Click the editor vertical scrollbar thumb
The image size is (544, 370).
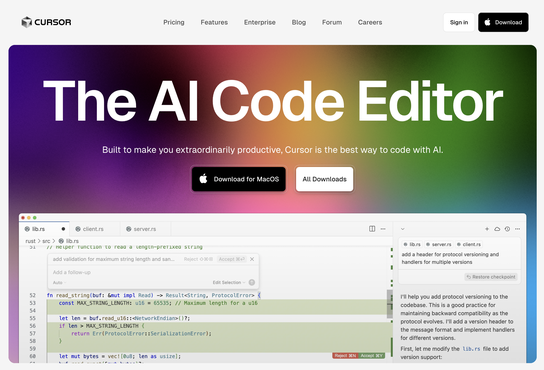[x=390, y=304]
